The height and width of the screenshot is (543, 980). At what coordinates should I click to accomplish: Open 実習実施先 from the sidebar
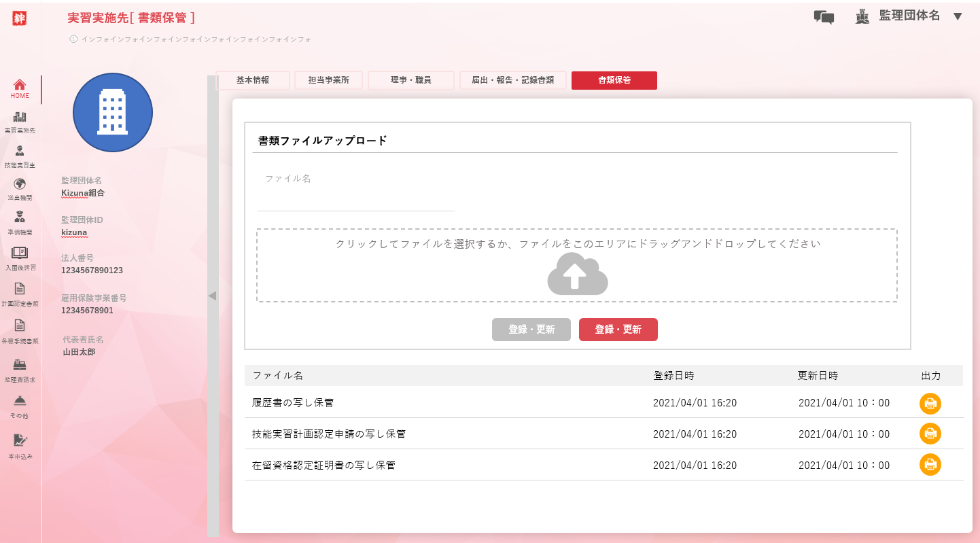click(x=20, y=122)
